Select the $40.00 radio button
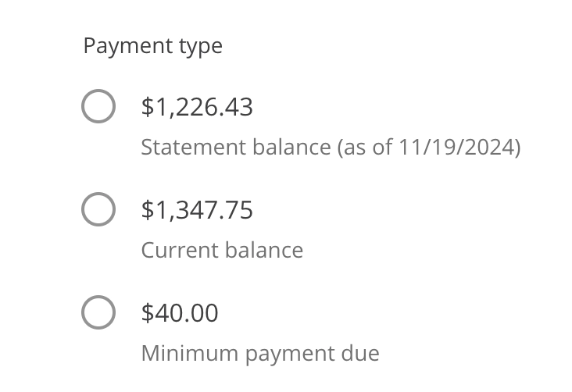This screenshot has height=392, width=572. (98, 312)
